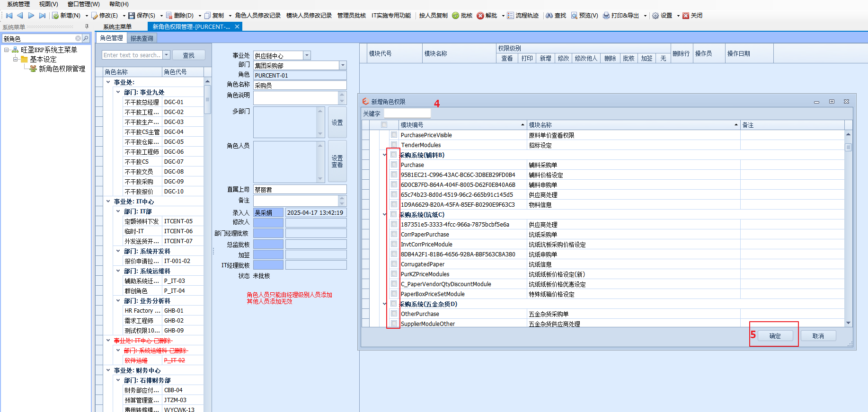The height and width of the screenshot is (412, 868).
Task: Click the 关闭 close toolbar icon
Action: 686,16
